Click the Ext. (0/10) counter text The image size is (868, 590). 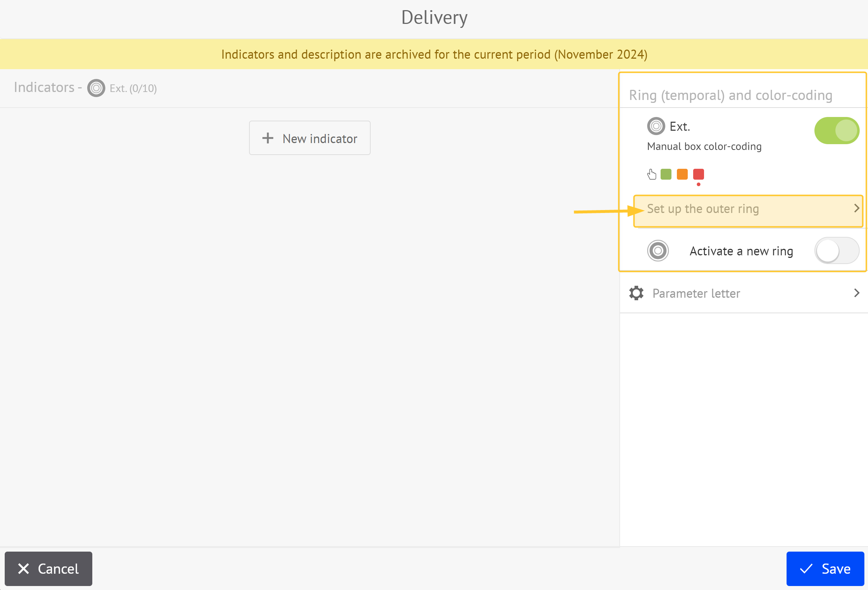click(133, 89)
